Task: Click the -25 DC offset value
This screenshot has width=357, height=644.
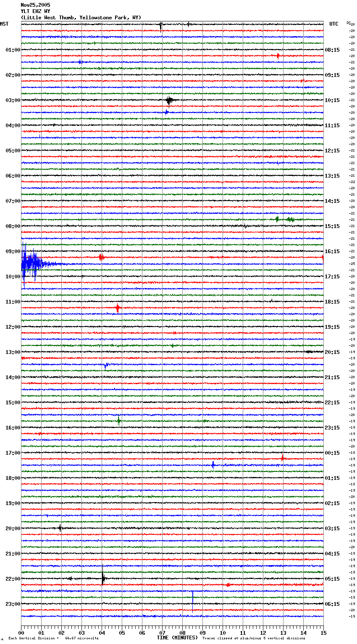Action: (x=352, y=264)
